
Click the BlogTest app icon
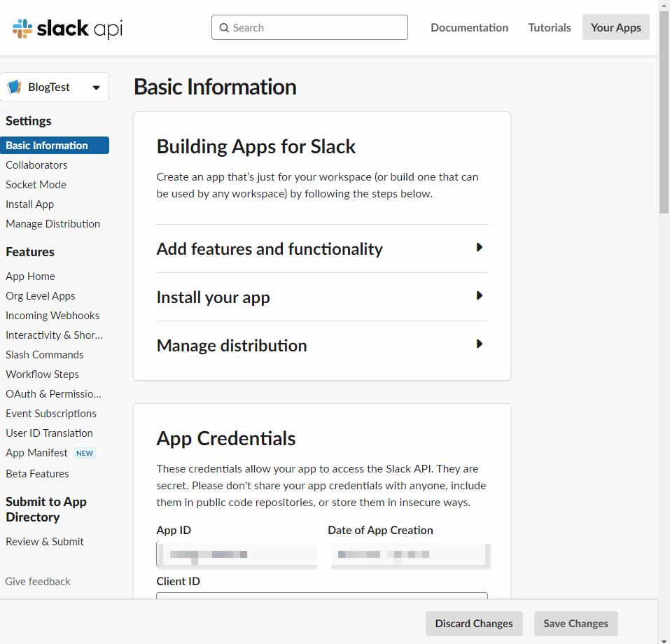14,87
